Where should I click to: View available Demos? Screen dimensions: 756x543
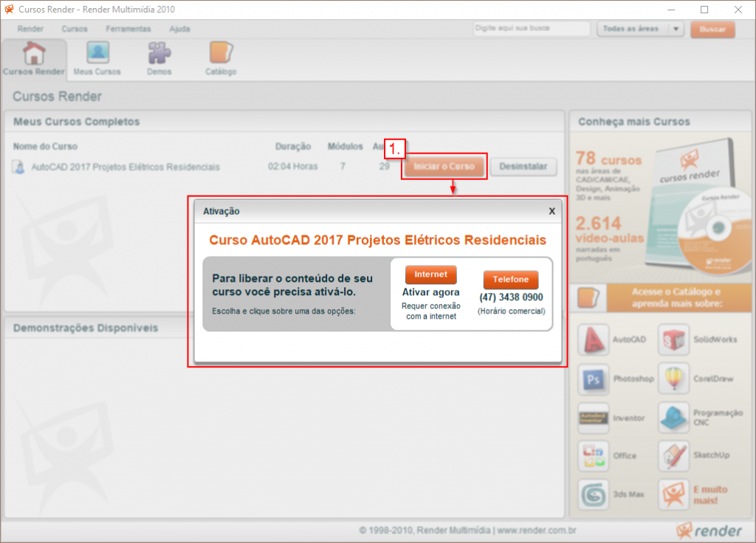[x=158, y=58]
